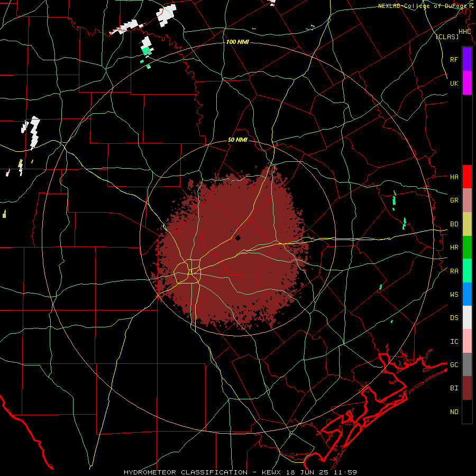Click the WS legend label

454,294
